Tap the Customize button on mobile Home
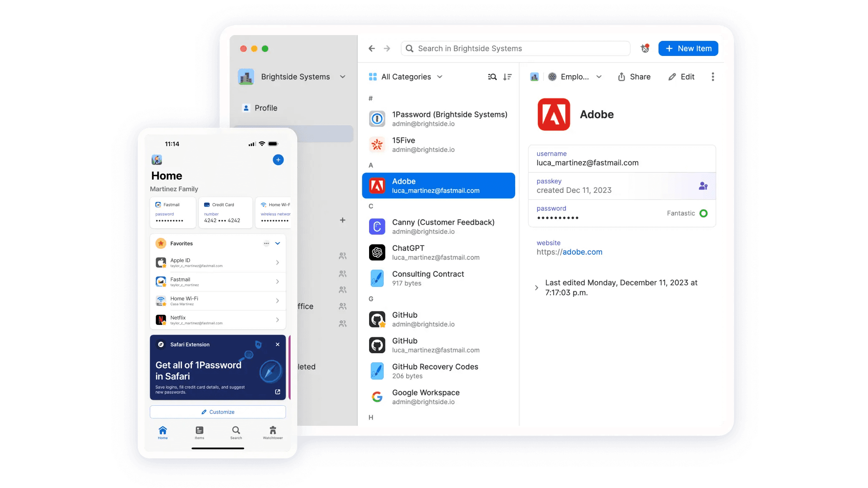The width and height of the screenshot is (868, 488). (x=218, y=412)
